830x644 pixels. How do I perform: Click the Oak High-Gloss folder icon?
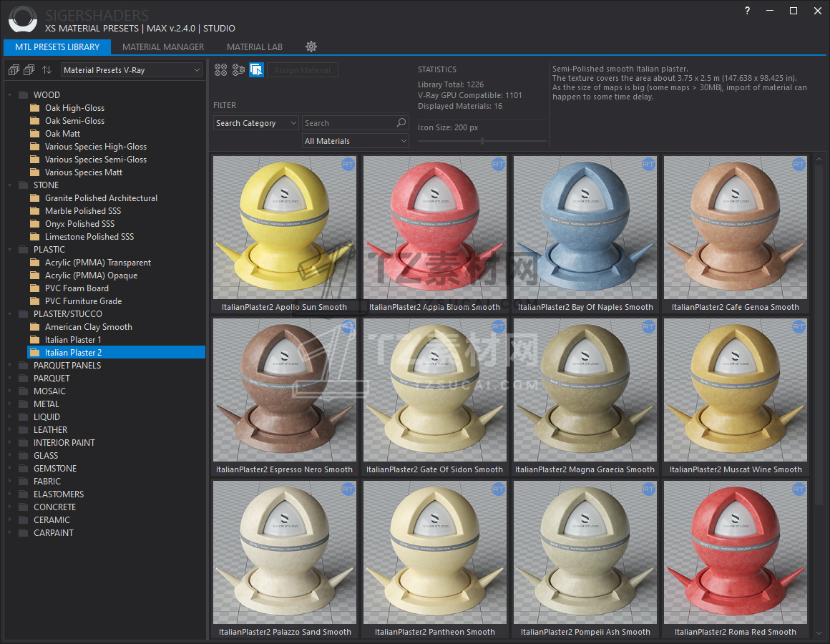point(35,108)
